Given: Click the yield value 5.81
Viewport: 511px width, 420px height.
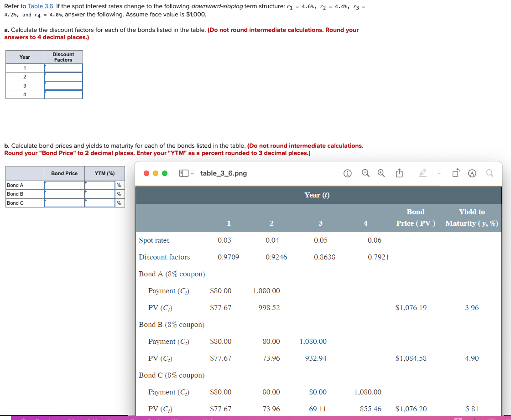Looking at the screenshot, I should [472, 409].
